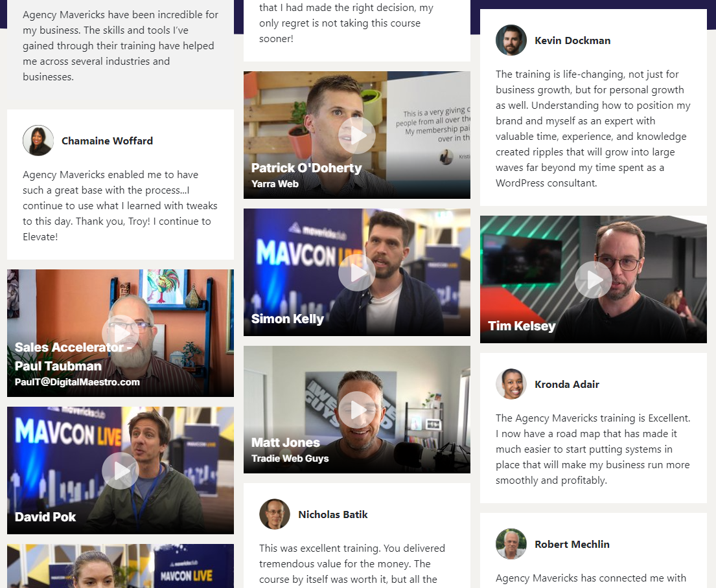Click Robert Mechlin's profile avatar
This screenshot has height=588, width=716.
point(511,544)
